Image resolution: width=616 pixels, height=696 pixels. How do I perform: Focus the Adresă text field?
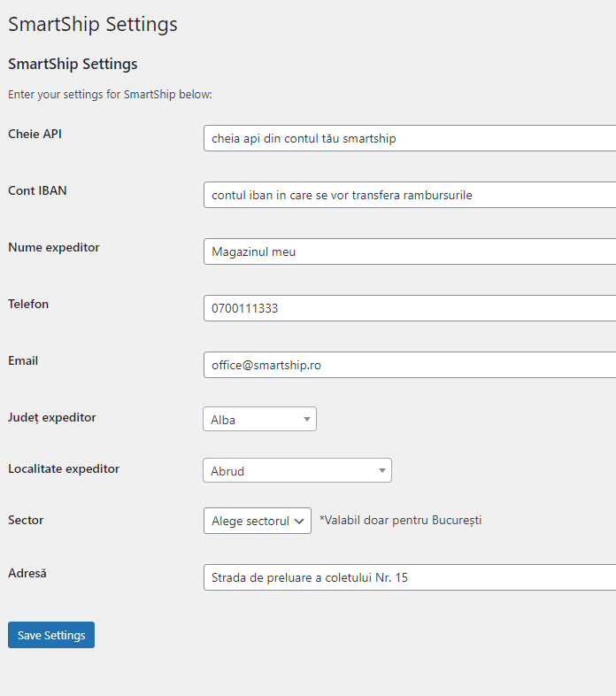[409, 577]
